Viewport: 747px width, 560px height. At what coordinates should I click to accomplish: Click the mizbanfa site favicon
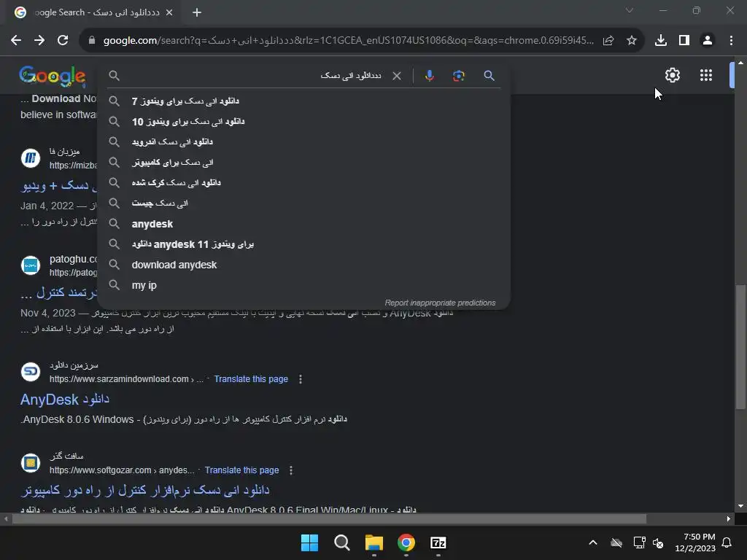31,157
